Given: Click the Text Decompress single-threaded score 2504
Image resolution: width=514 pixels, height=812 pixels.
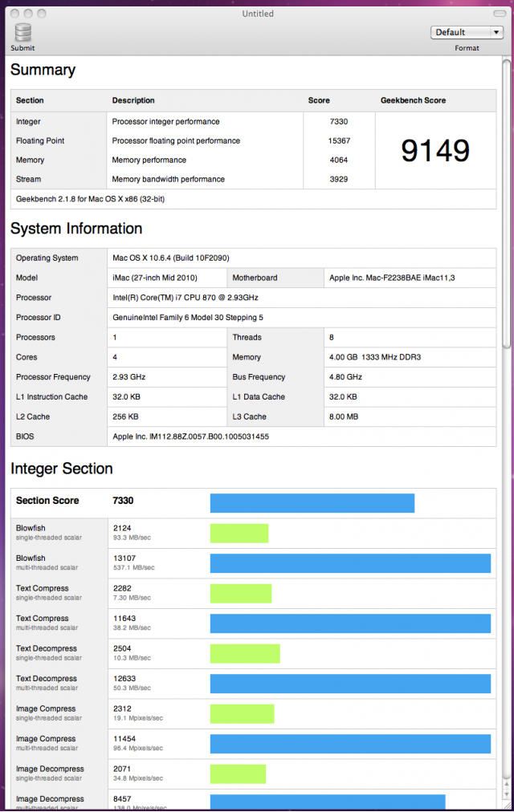Looking at the screenshot, I should (122, 648).
